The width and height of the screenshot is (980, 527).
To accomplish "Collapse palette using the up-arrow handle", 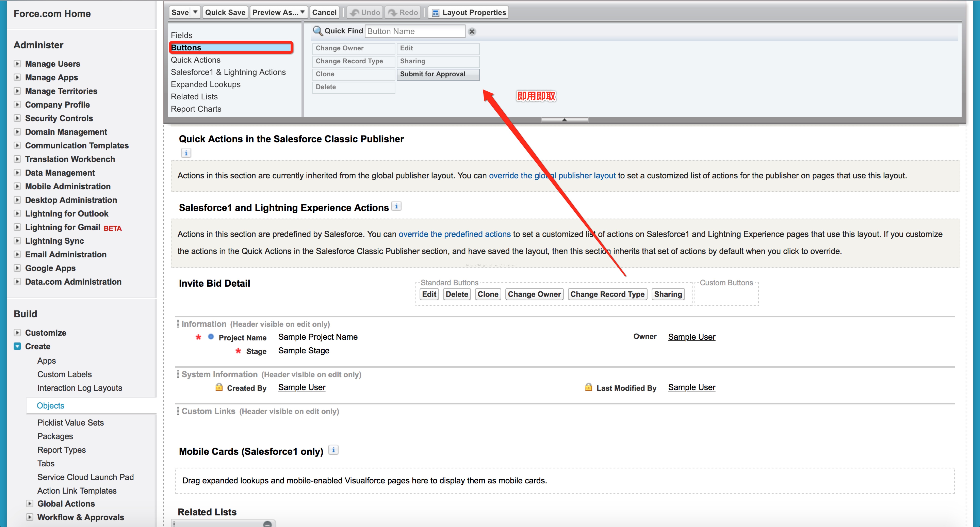I will click(x=565, y=120).
